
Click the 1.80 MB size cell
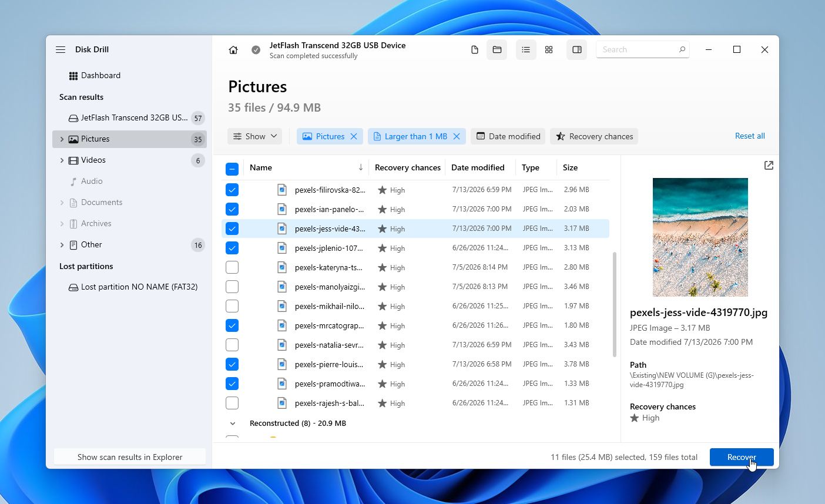click(576, 325)
